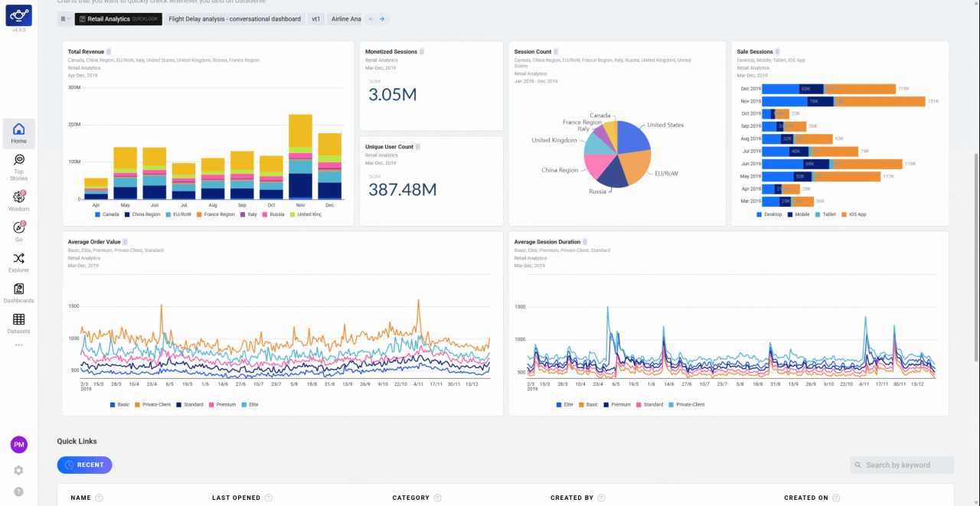Show more sidebar items via ellipsis
This screenshot has width=980, height=506.
(x=18, y=345)
